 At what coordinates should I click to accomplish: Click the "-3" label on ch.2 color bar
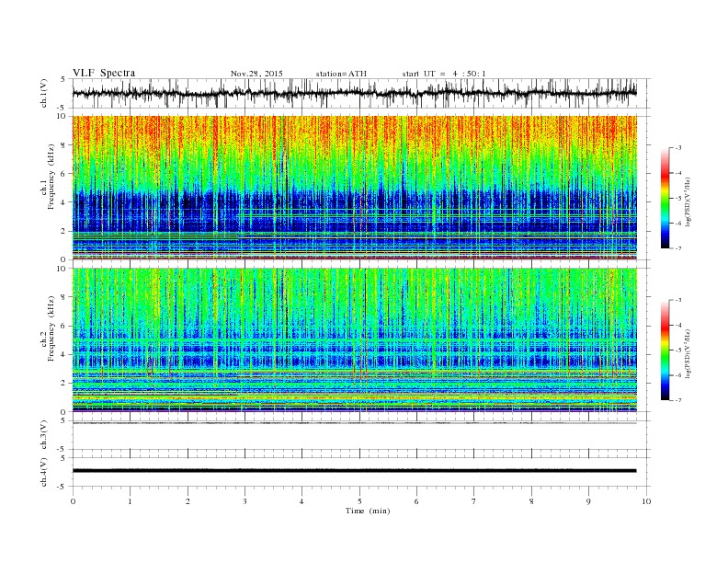677,300
